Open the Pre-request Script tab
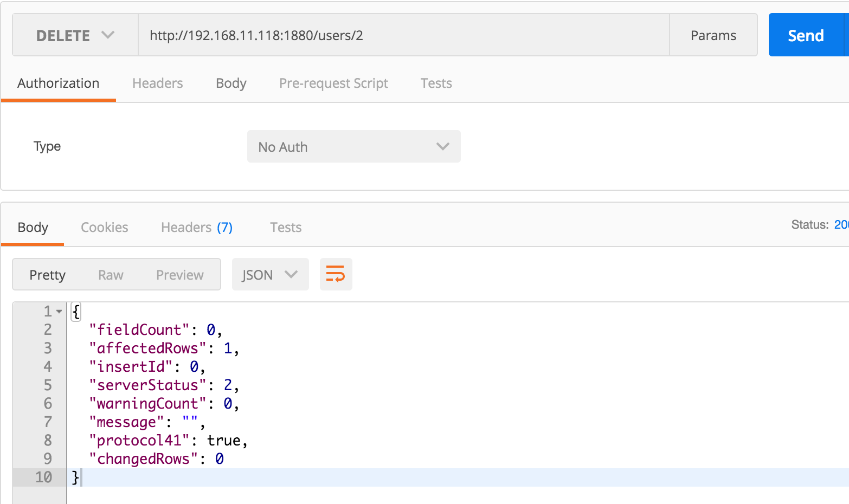 tap(333, 83)
